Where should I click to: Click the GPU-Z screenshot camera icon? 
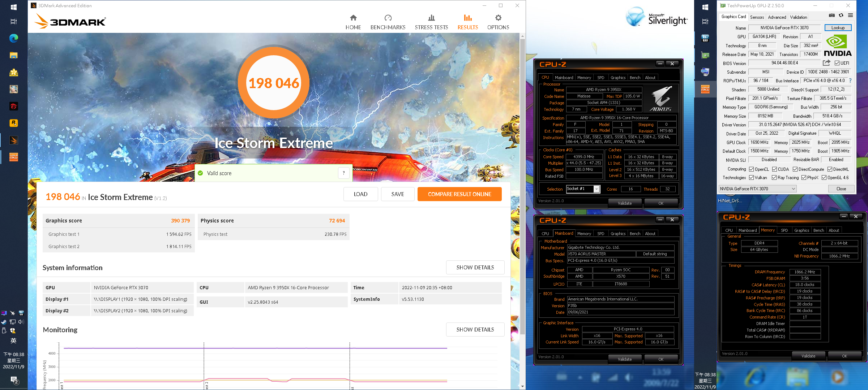[x=832, y=16]
